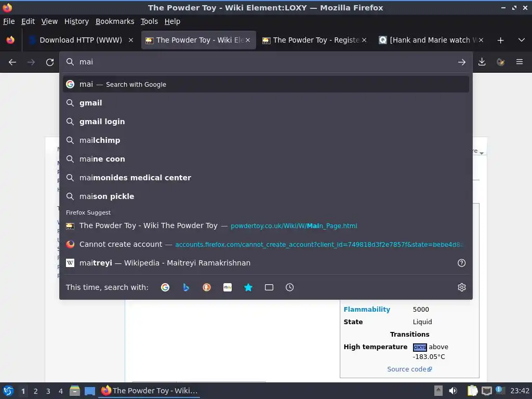Search open tabs using the tabs icon
The width and height of the screenshot is (532, 399).
point(269,287)
